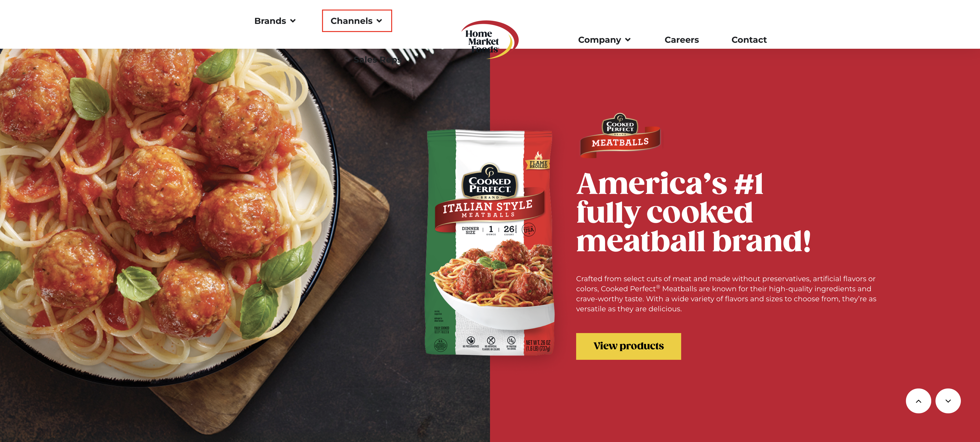The image size is (980, 442).
Task: Select the Brands menu label
Action: pos(270,21)
